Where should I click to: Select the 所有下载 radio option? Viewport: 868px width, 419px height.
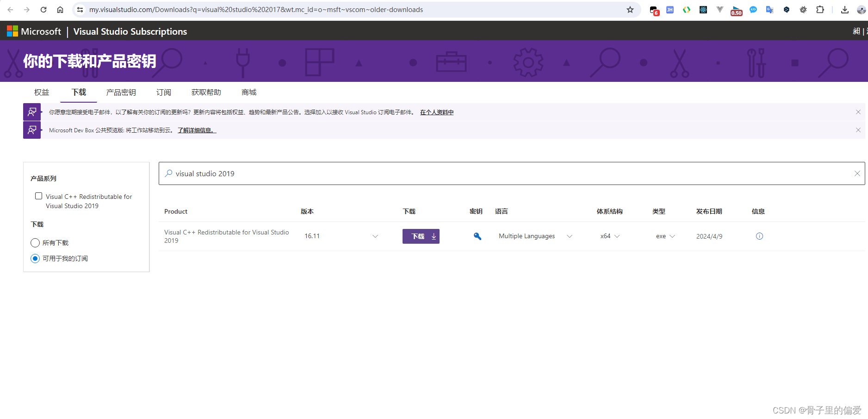[x=35, y=243]
